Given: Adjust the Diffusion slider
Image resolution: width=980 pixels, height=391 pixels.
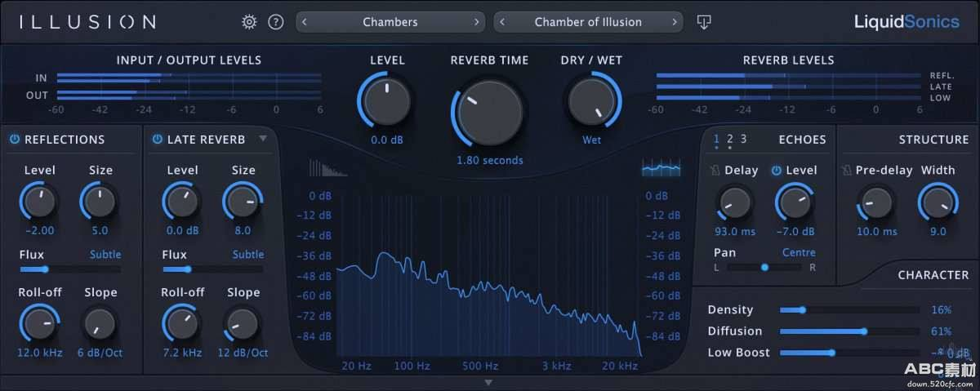Looking at the screenshot, I should [x=849, y=331].
